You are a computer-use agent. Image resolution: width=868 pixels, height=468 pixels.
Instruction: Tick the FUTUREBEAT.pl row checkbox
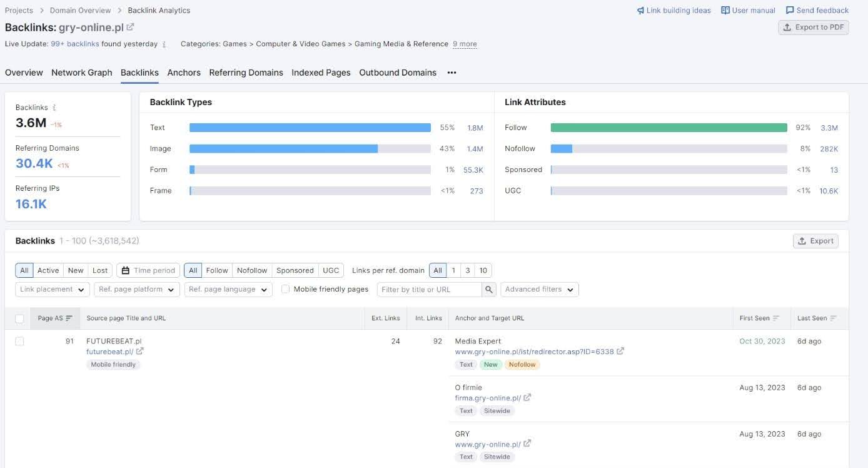(x=19, y=342)
